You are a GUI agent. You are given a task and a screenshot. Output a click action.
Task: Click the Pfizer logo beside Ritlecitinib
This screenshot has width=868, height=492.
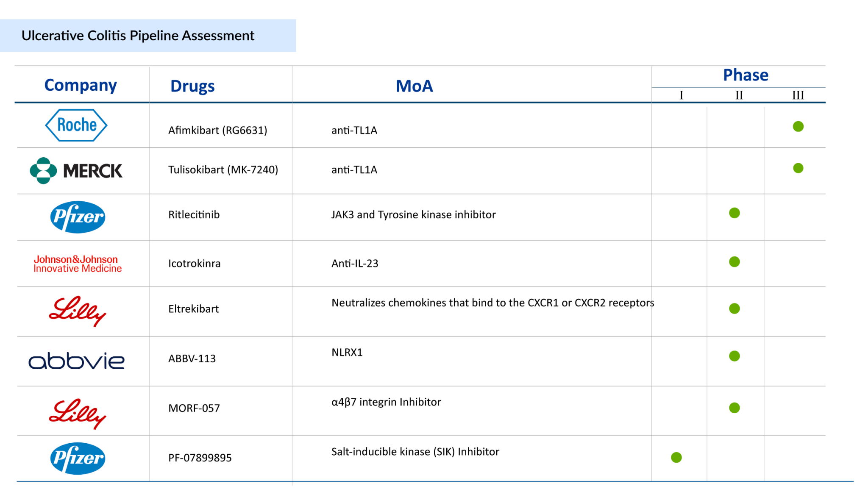tap(78, 217)
